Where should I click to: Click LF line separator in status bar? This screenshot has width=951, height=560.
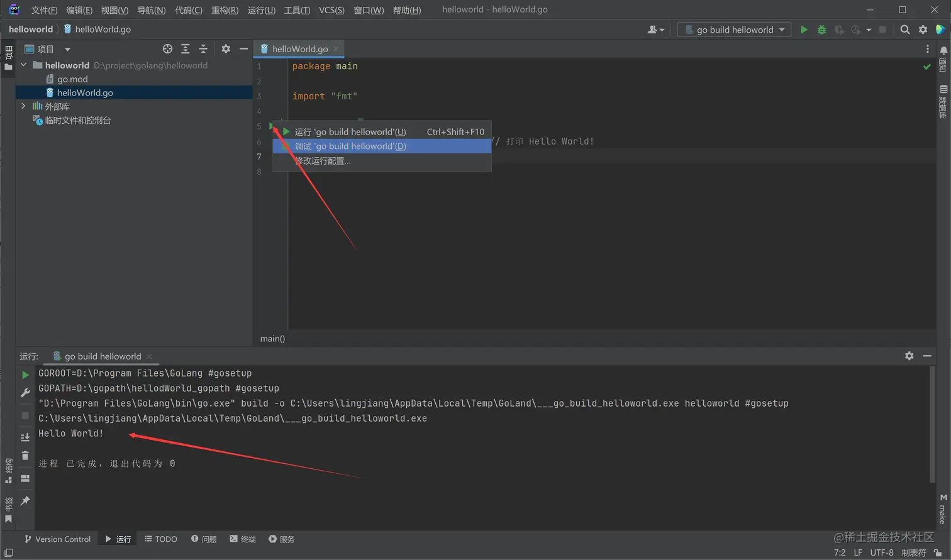point(858,552)
